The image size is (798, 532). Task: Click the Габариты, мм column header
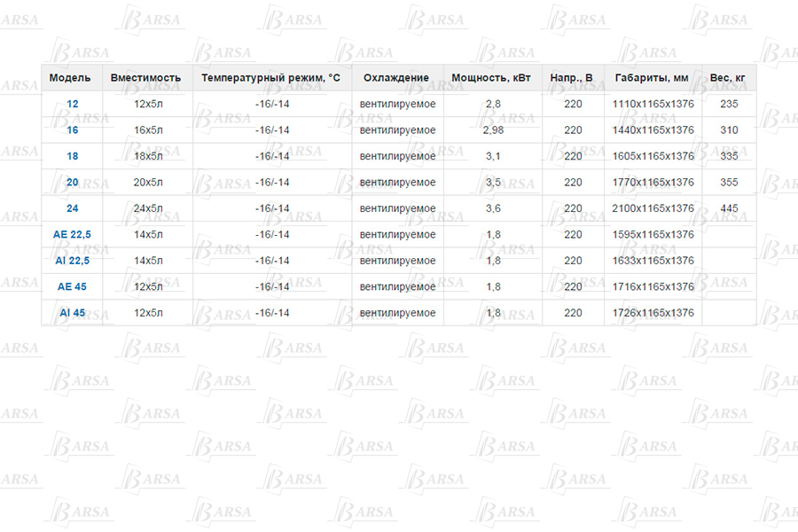[652, 78]
